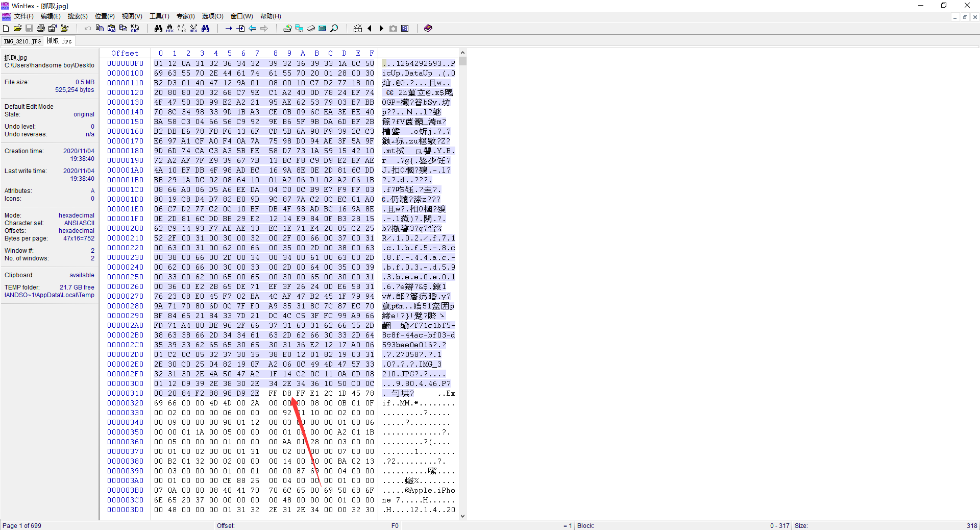Click the Go To Offset arrow icon

[x=229, y=29]
